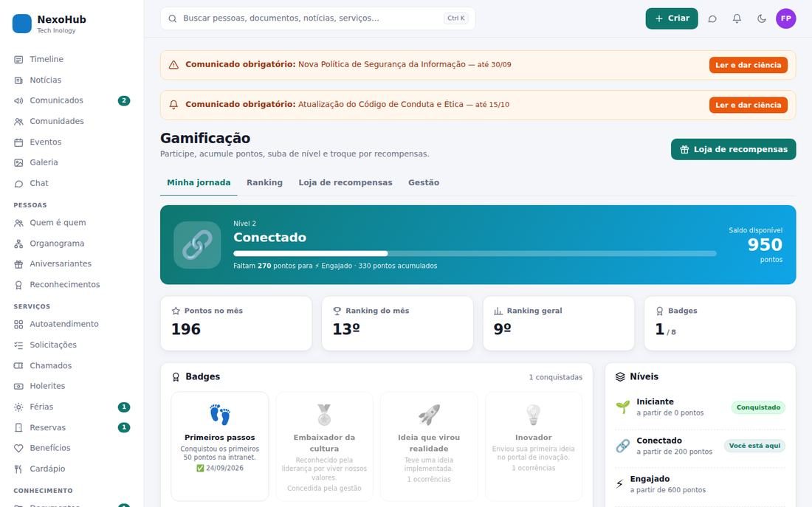The image size is (812, 507).
Task: Click the 950 pontos balance
Action: pyautogui.click(x=764, y=244)
